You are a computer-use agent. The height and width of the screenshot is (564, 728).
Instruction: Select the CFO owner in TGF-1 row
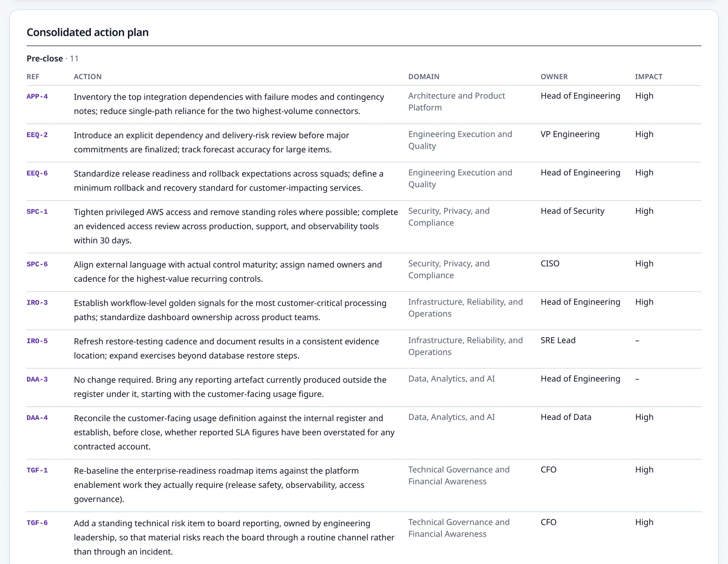549,469
